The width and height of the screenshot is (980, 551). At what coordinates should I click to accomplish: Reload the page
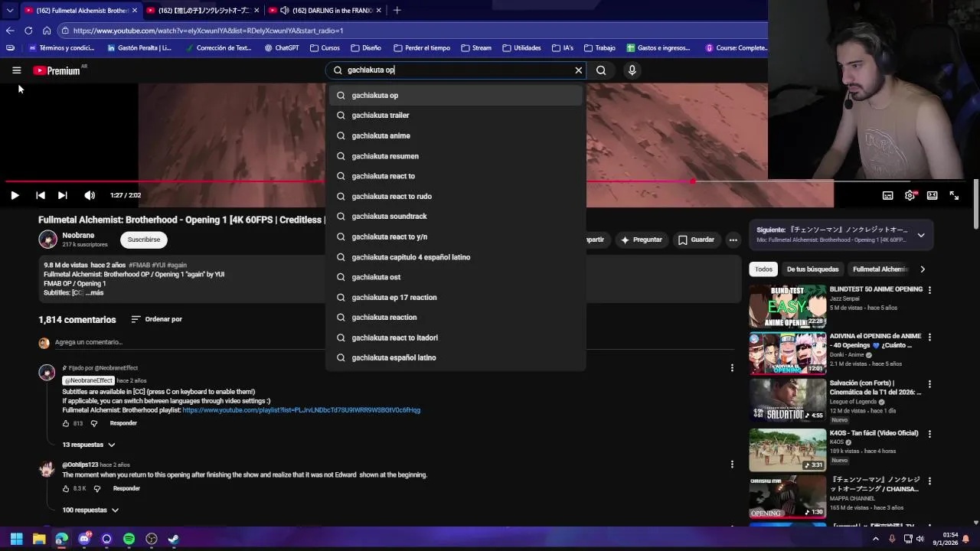(x=28, y=31)
